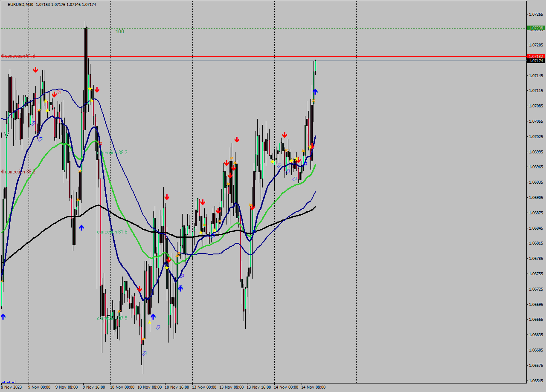Click the solid blue up arrow near the 10 Nov lows
Image resolution: width=546 pixels, height=392 pixels.
[153, 316]
